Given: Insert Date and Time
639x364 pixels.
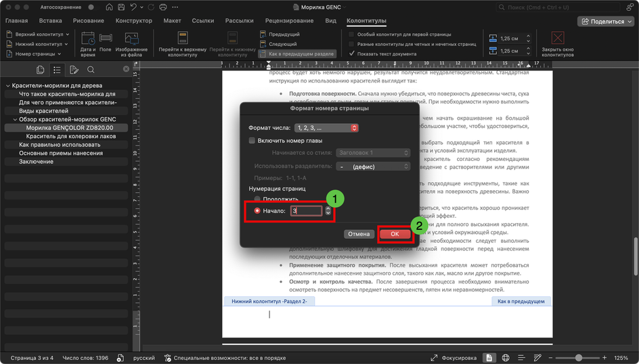Looking at the screenshot, I should click(88, 44).
